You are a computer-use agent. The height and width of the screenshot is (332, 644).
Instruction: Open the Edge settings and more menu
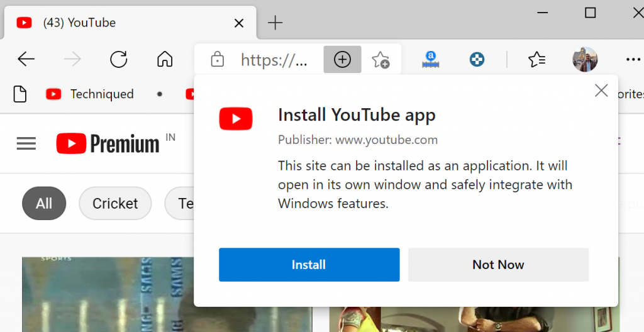633,60
